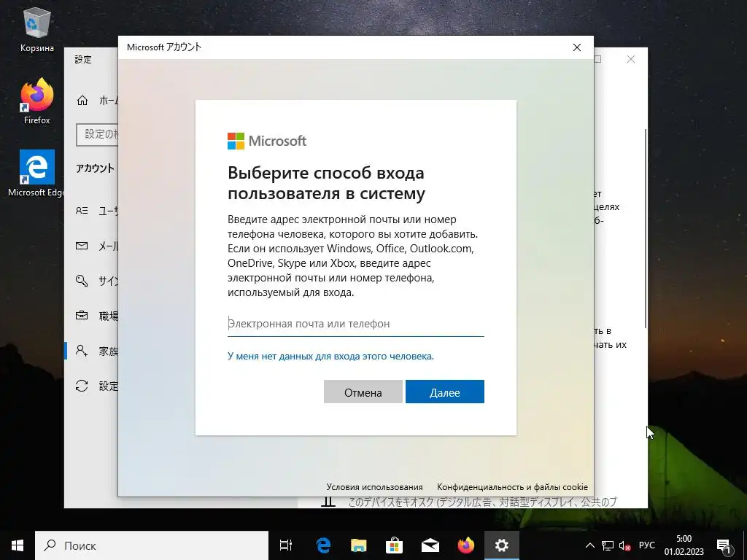Click the Settings search box
The height and width of the screenshot is (560, 747).
(97, 134)
